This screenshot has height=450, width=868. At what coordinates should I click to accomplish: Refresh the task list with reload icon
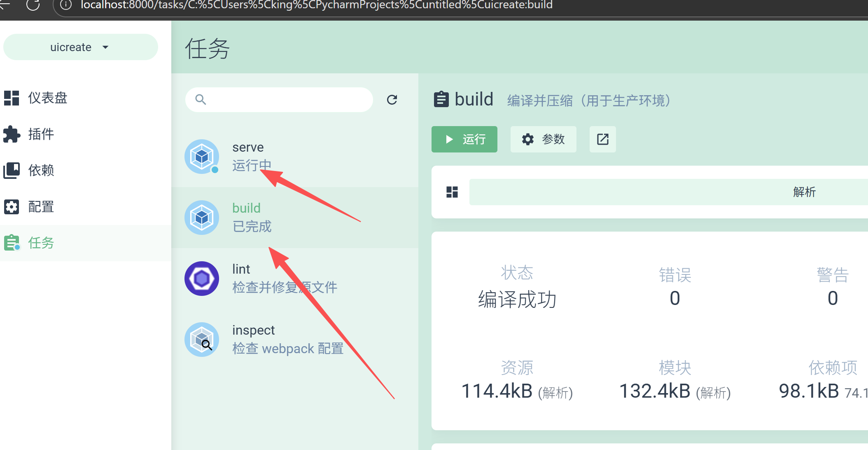[392, 99]
